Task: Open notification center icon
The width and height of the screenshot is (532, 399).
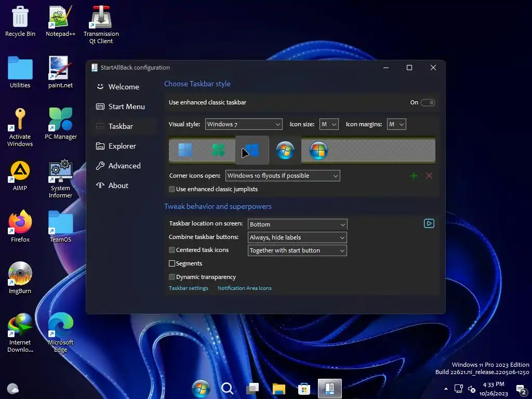Action: (x=521, y=389)
